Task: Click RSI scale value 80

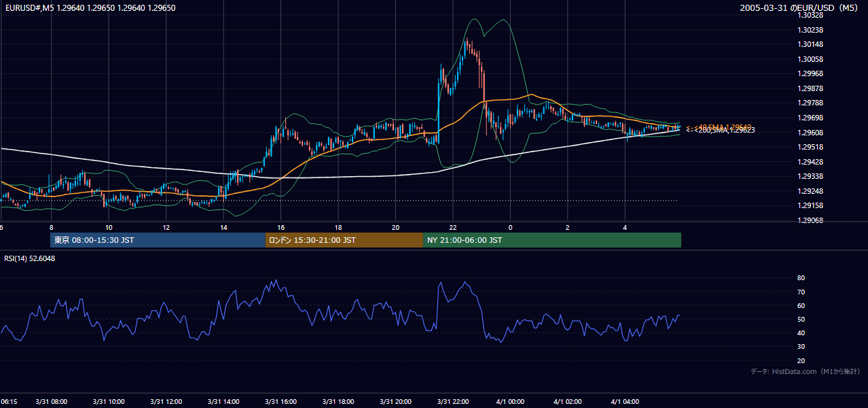Action: pos(801,278)
